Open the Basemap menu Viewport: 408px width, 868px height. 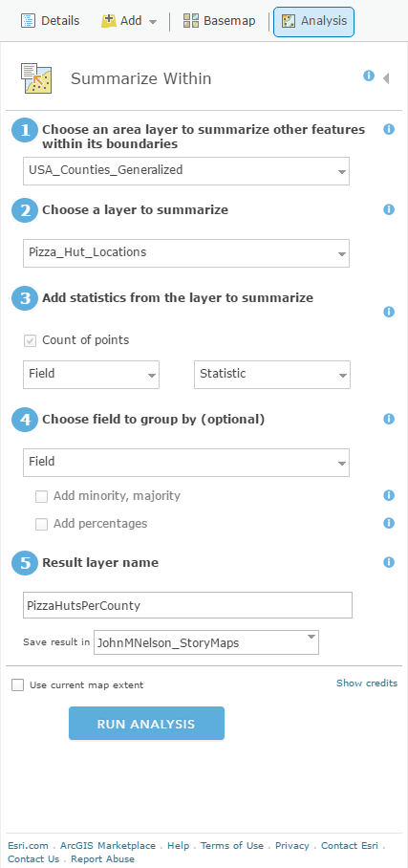(219, 21)
